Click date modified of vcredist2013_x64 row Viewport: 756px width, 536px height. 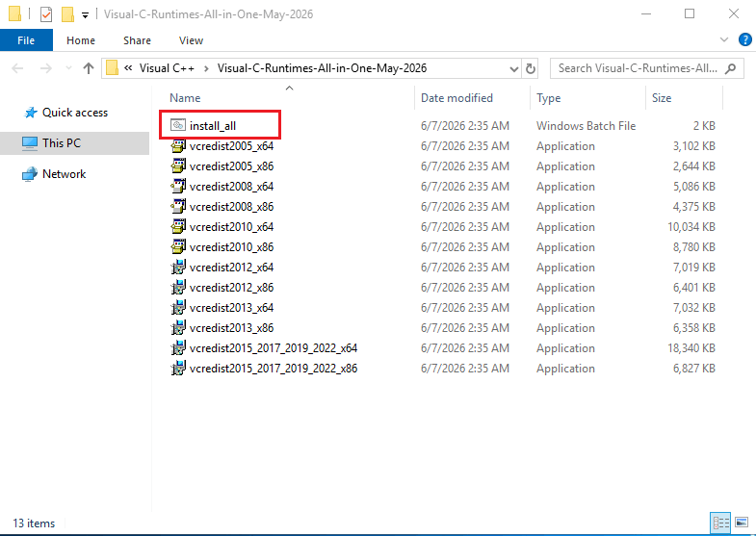coord(465,308)
